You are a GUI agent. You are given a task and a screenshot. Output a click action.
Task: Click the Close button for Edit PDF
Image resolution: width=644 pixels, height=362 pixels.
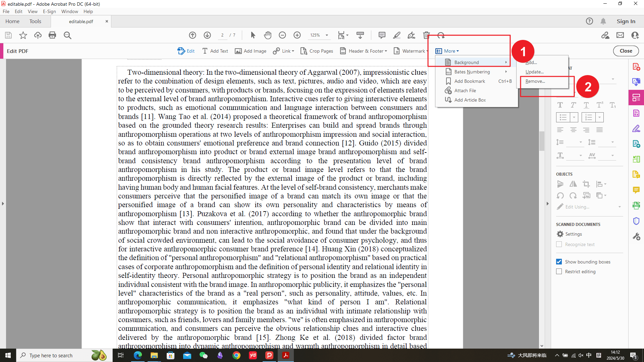point(626,51)
